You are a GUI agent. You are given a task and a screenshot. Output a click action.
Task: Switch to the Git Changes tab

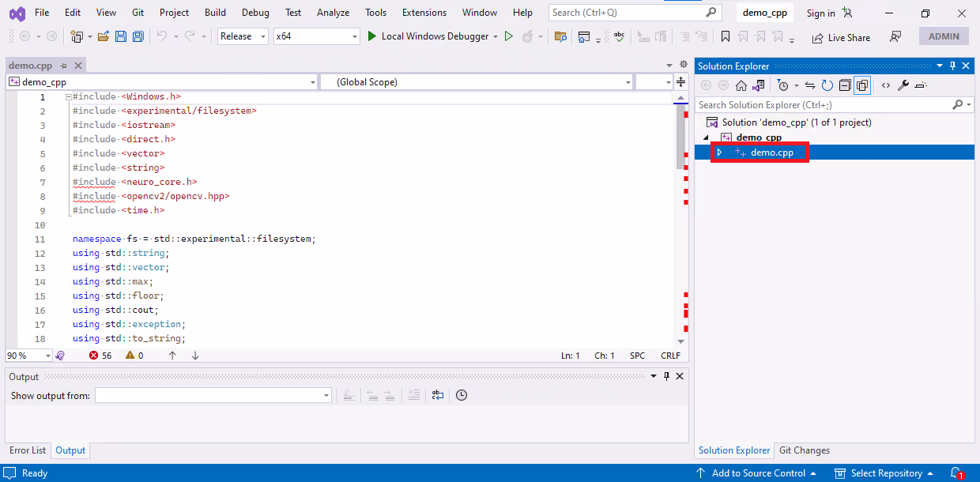[x=805, y=450]
